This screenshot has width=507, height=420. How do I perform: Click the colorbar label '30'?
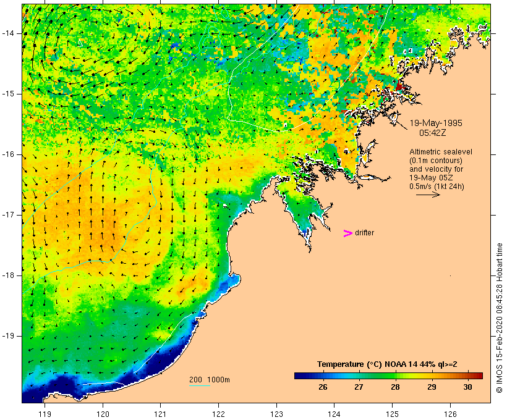click(x=467, y=387)
